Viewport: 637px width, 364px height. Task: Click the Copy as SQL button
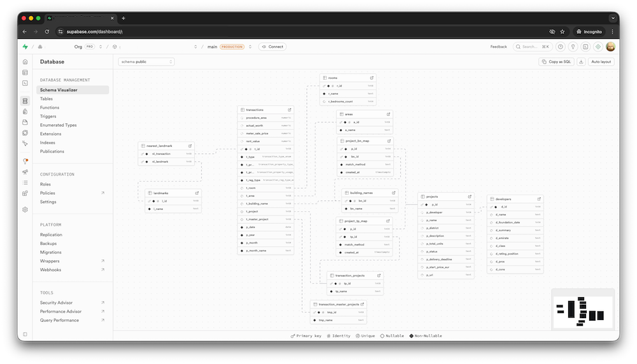[x=557, y=62]
